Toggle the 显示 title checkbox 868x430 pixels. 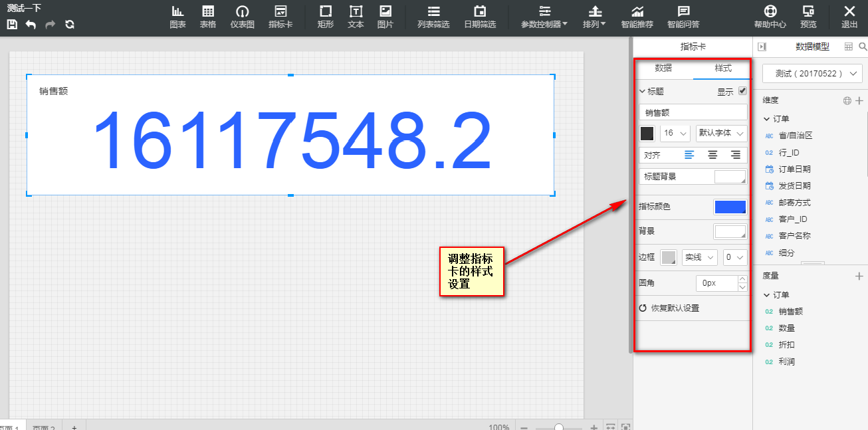coord(743,91)
